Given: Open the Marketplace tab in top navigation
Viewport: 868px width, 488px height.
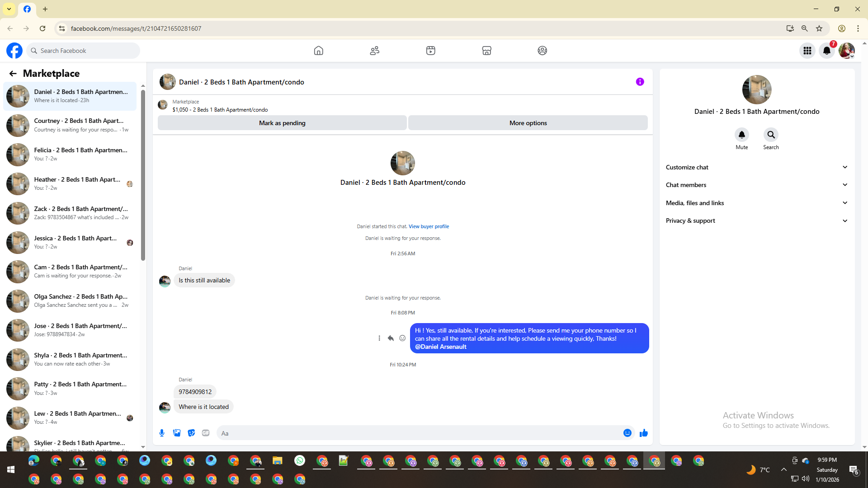Looking at the screenshot, I should point(486,51).
